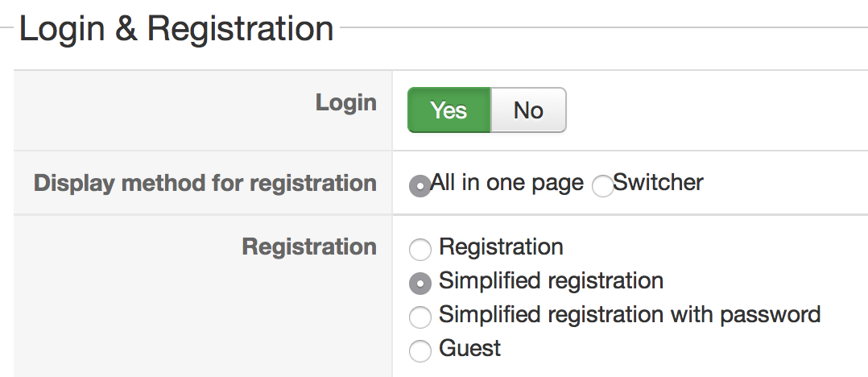Choose the Guest radio circle
Viewport: 868px width, 377px height.
coord(420,350)
